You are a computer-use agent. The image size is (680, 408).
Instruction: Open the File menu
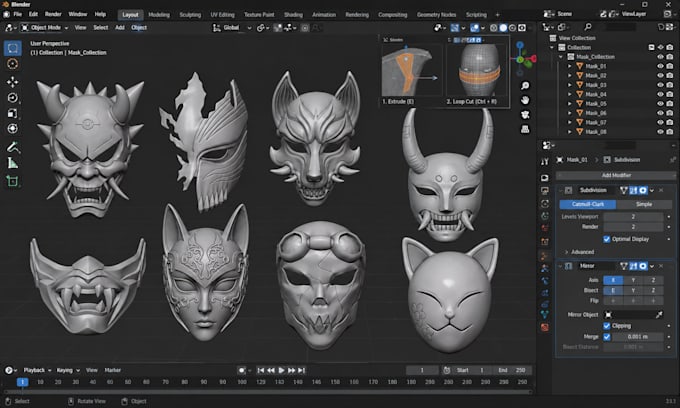point(17,14)
